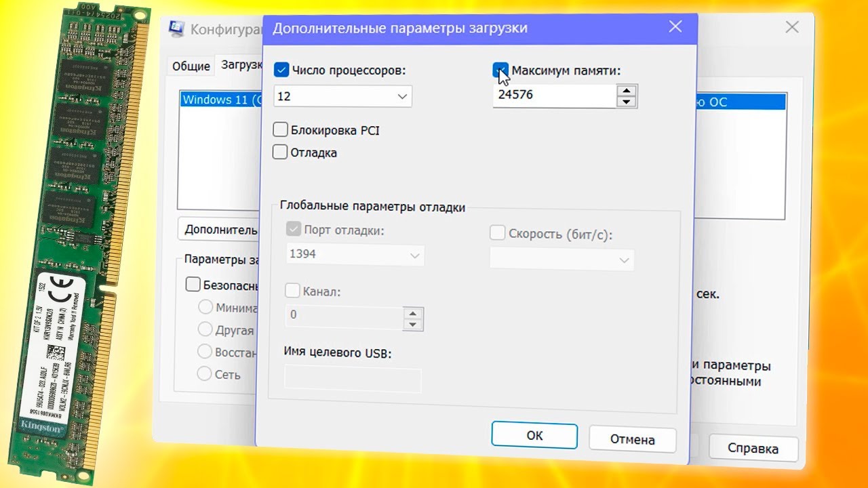Open the processor count dropdown showing 12
This screenshot has height=488, width=868.
coord(342,96)
